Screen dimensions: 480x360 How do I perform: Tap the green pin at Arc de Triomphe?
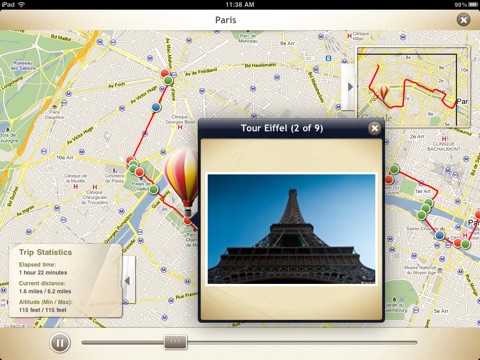[168, 80]
